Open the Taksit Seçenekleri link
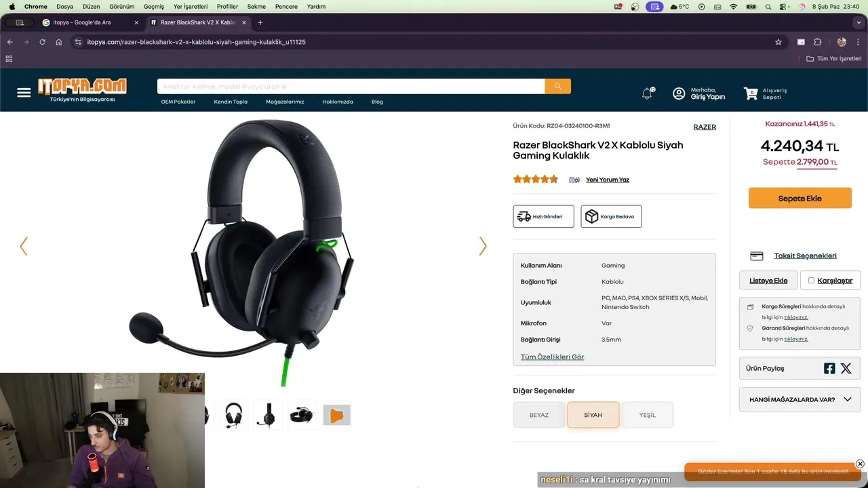868x488 pixels. point(806,256)
